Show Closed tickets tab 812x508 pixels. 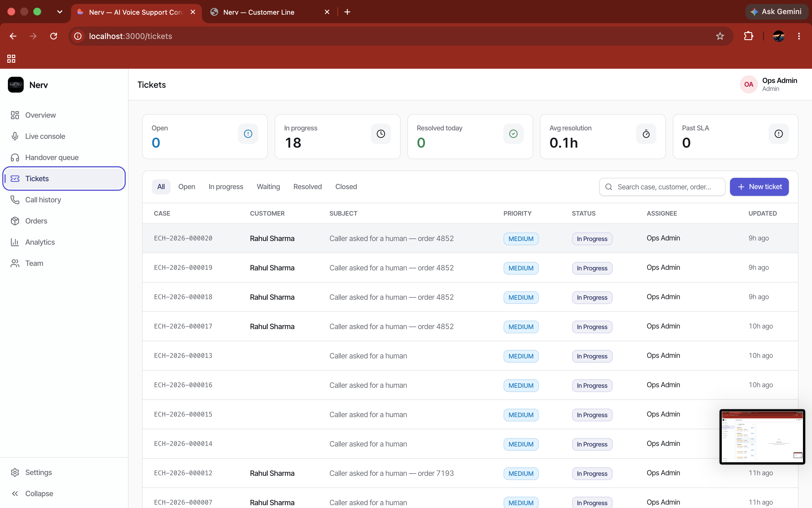tap(346, 187)
